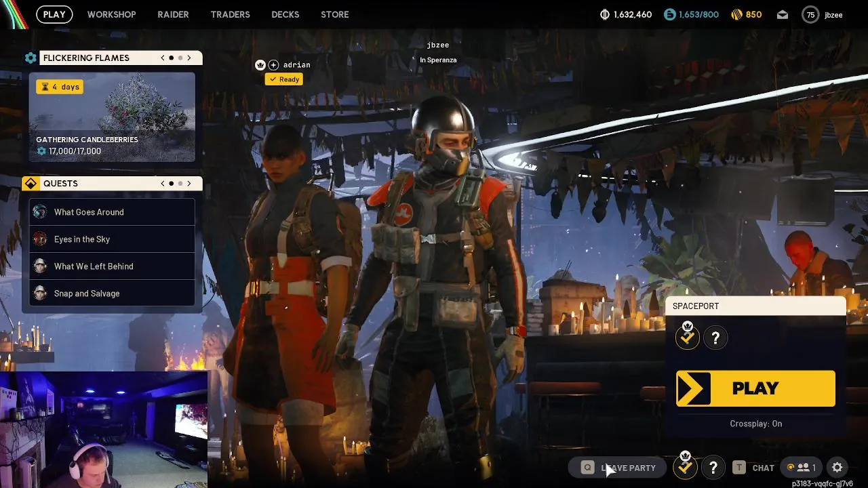Open the CHAT button
The height and width of the screenshot is (488, 868).
pos(763,468)
